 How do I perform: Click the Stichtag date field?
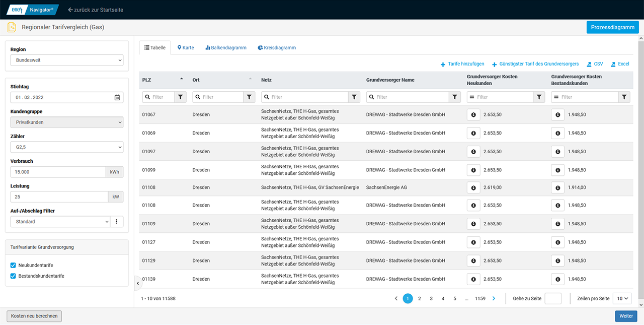[x=67, y=97]
